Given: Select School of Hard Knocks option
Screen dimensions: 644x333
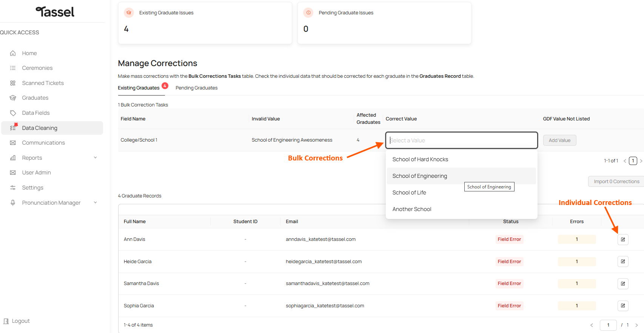Looking at the screenshot, I should 420,159.
